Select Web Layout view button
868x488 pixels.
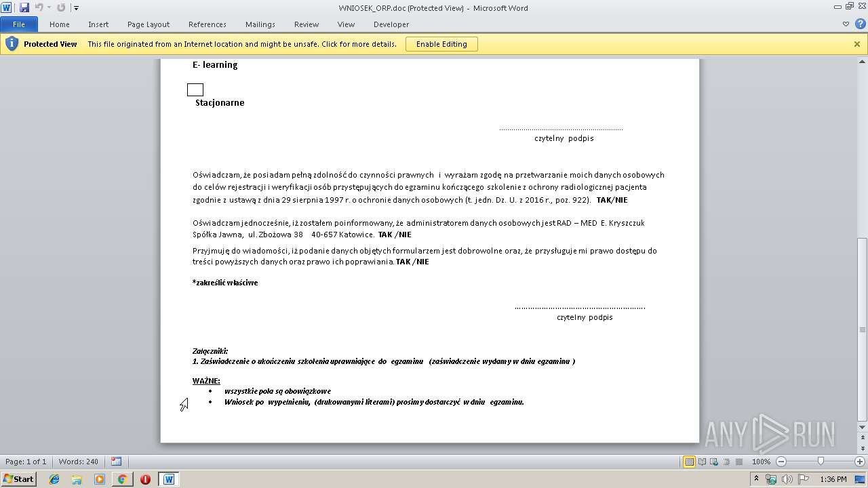pos(714,462)
